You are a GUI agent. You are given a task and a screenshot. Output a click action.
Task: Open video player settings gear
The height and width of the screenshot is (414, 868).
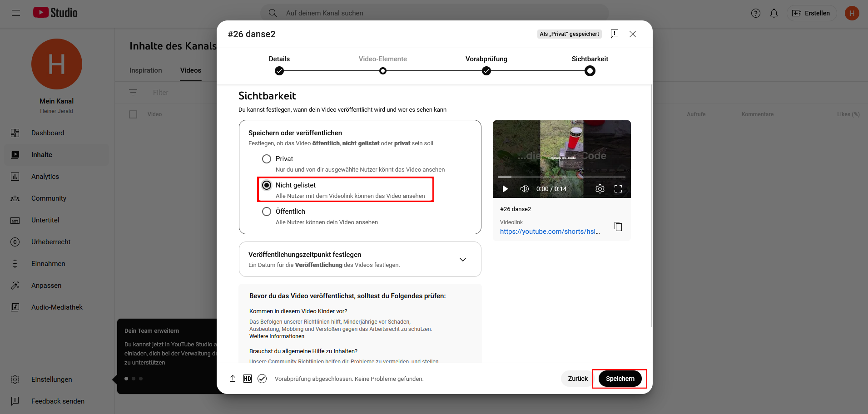tap(600, 189)
